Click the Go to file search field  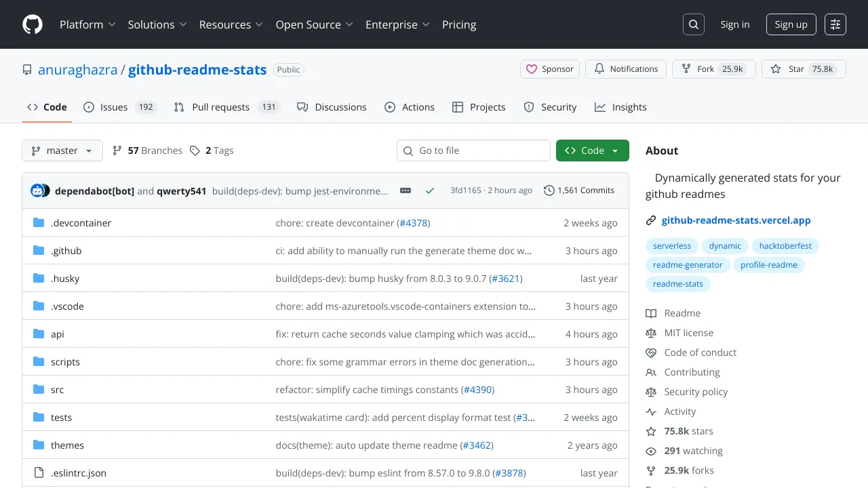coord(473,150)
